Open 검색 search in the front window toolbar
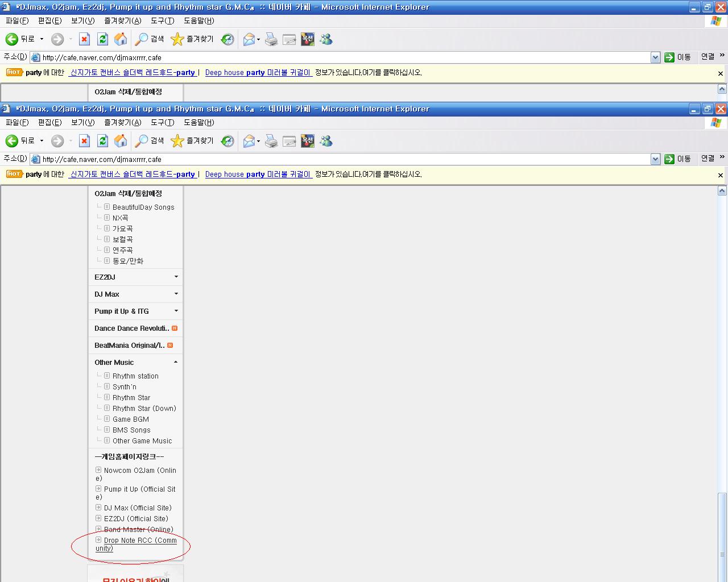Screen dimensions: 728x582 click(150, 141)
